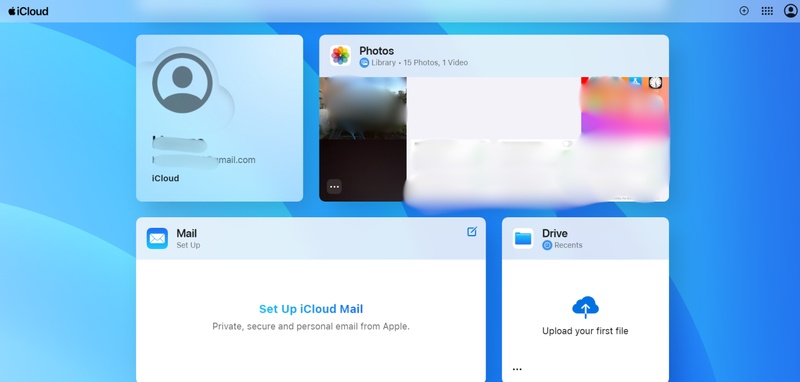This screenshot has width=800, height=382.
Task: Open the add/customize plus icon
Action: 744,11
